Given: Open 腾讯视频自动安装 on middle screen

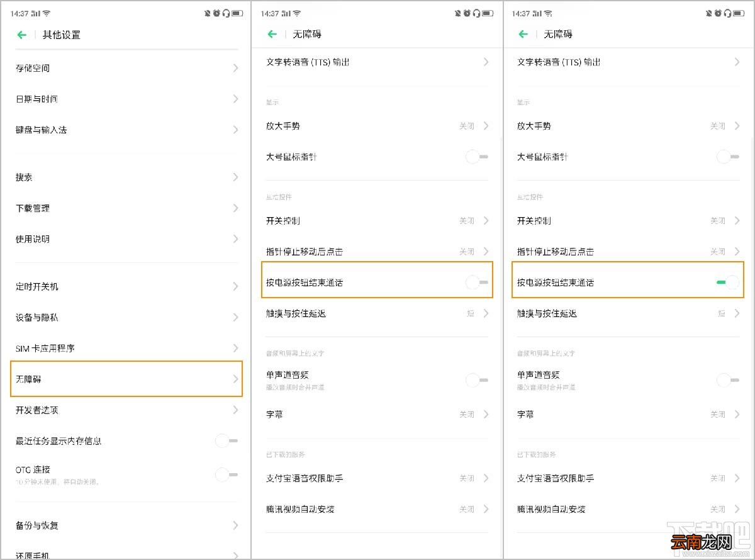Looking at the screenshot, I should 377,509.
